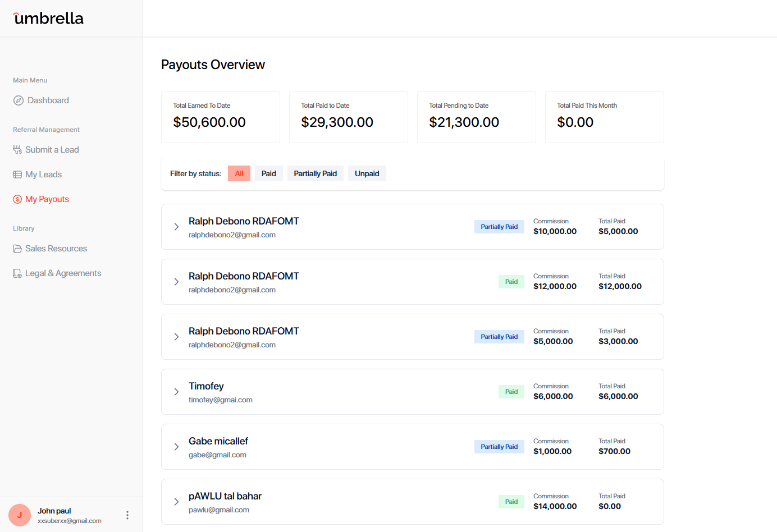Click the Sales Resources folder icon
Viewport: 777px width, 532px height.
point(17,248)
